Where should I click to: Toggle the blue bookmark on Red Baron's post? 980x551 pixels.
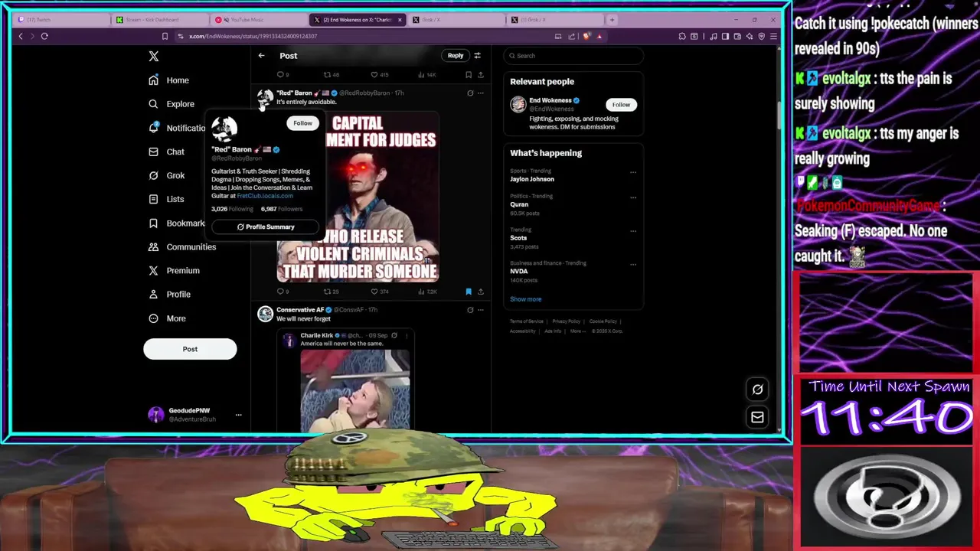[x=469, y=292]
